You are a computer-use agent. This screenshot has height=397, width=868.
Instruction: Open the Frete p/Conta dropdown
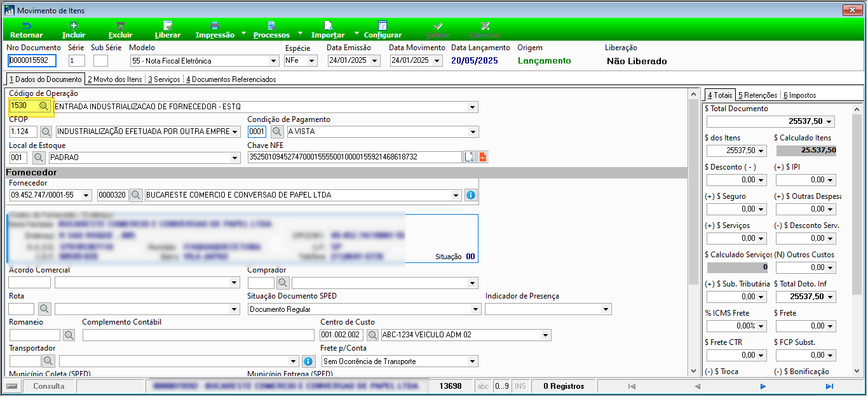[472, 361]
